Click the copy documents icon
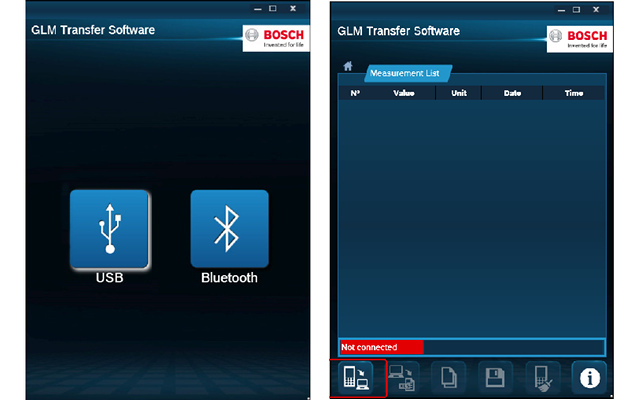This screenshot has height=400, width=640. coord(449,378)
